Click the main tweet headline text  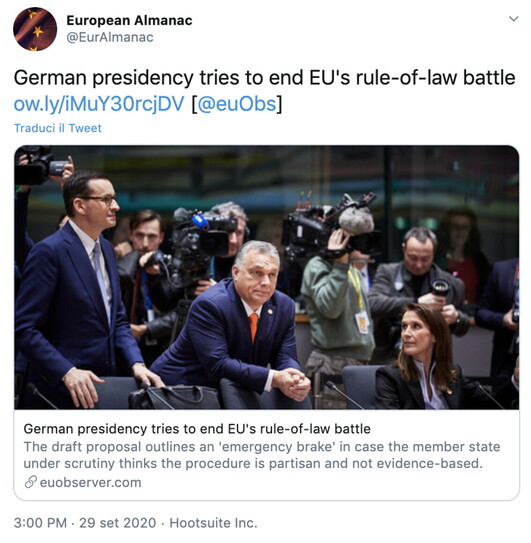264,78
